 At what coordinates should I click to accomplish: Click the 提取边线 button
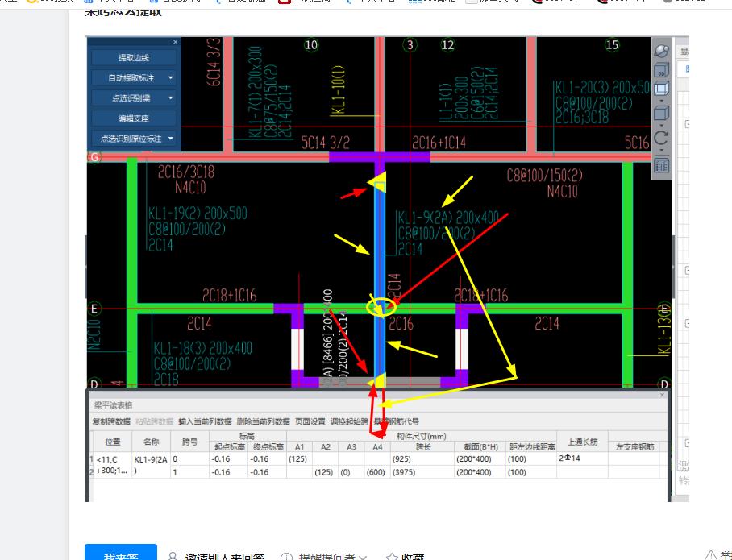pos(134,58)
